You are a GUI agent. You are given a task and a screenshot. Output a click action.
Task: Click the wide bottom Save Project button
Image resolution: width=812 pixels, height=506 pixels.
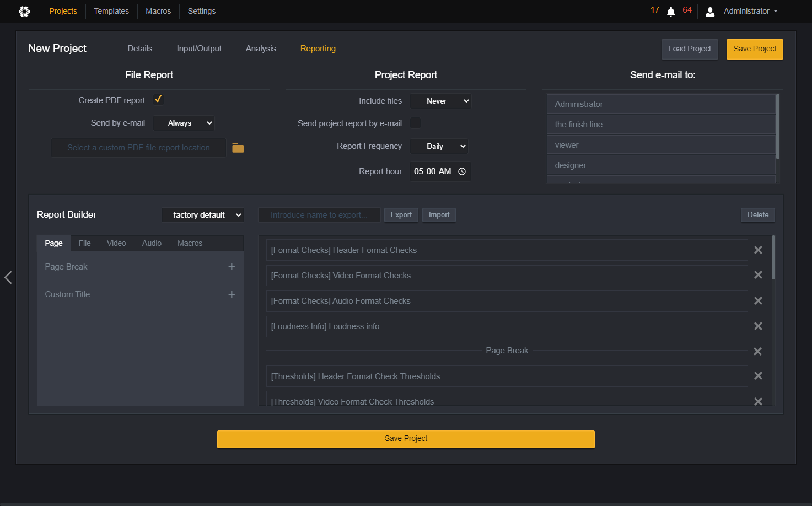point(406,439)
